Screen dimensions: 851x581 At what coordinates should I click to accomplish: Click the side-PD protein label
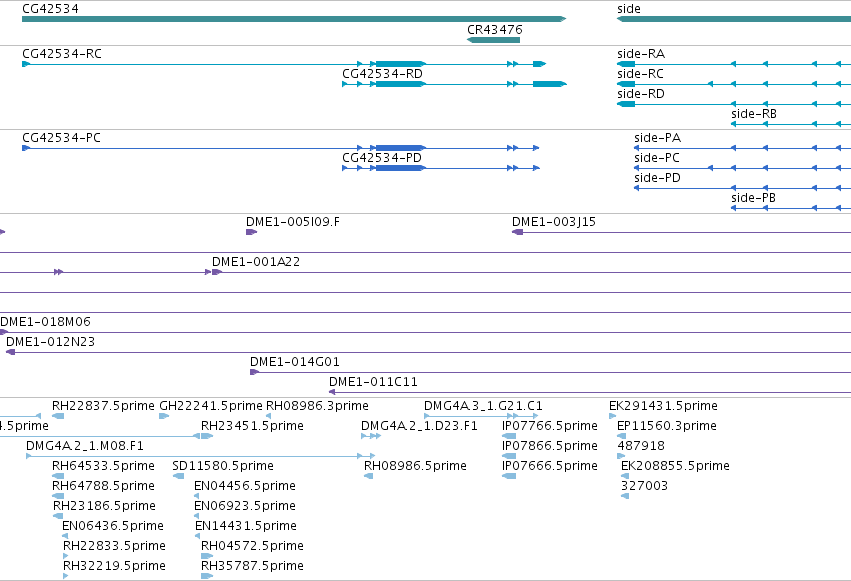(657, 178)
